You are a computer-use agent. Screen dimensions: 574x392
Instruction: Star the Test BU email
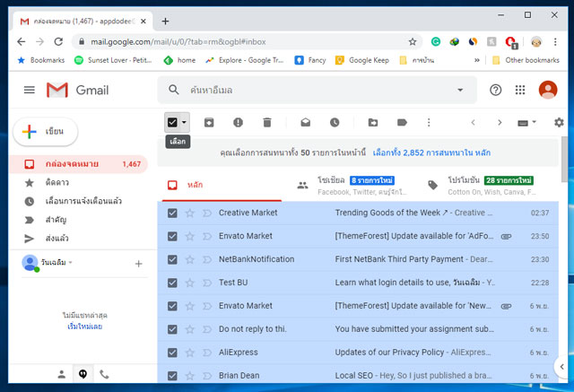tap(189, 283)
